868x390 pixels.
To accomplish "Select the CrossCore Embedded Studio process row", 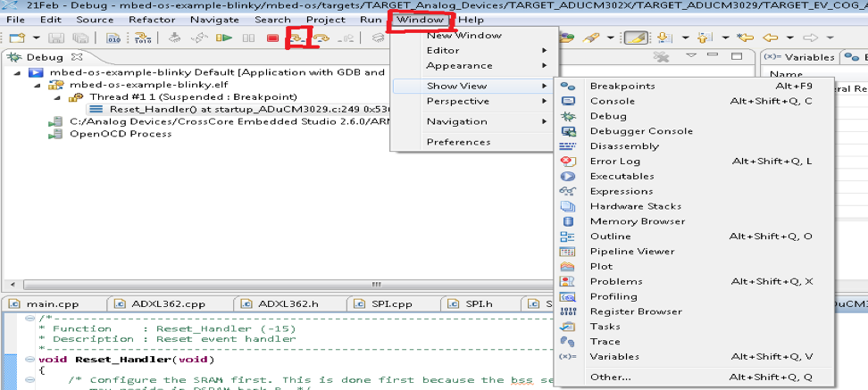I will [217, 121].
